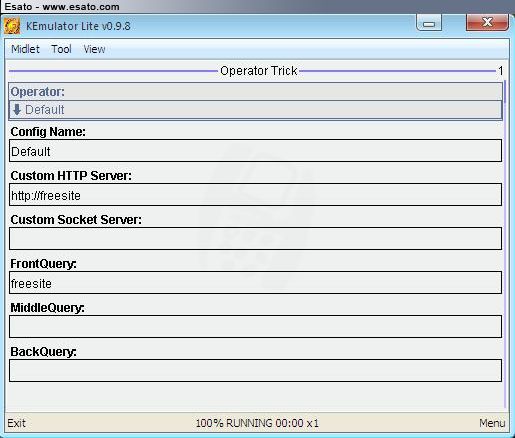Click the Operator label header row
Screen dimensions: 515x438
[x=255, y=92]
